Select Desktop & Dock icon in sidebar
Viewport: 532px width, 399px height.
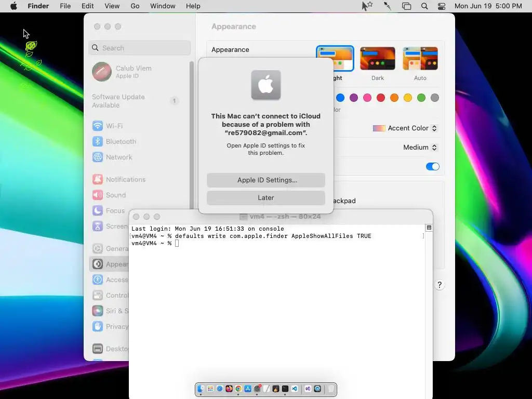tap(98, 349)
